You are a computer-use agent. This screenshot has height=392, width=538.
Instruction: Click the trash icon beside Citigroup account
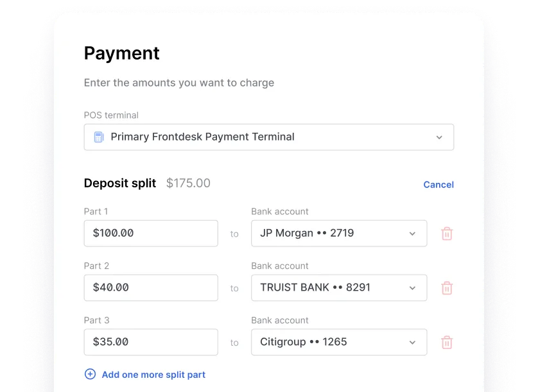[447, 342]
